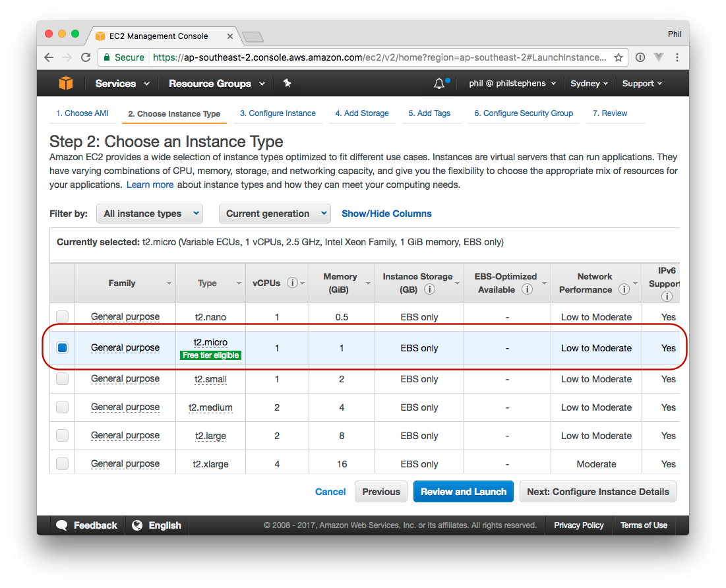This screenshot has height=588, width=726.
Task: Bookmark page with the star icon
Action: (x=619, y=57)
